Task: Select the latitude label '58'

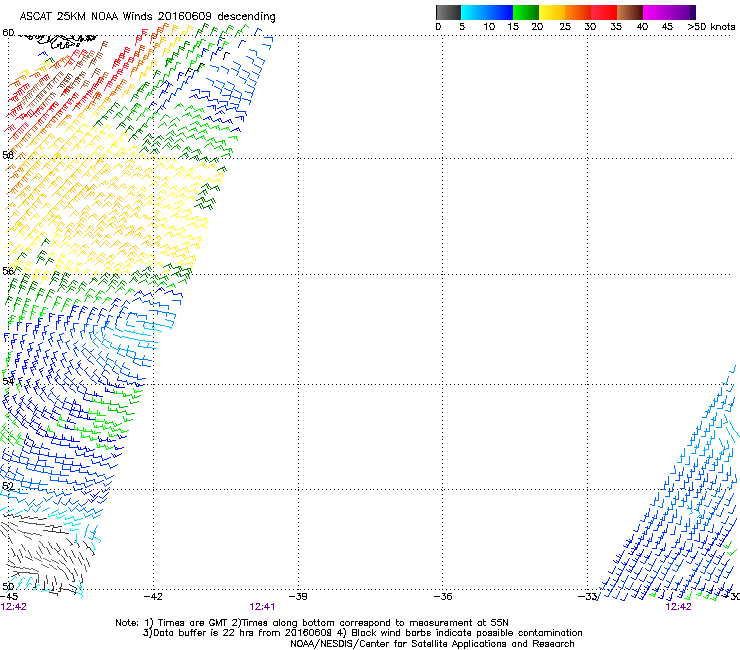Action: pos(8,155)
